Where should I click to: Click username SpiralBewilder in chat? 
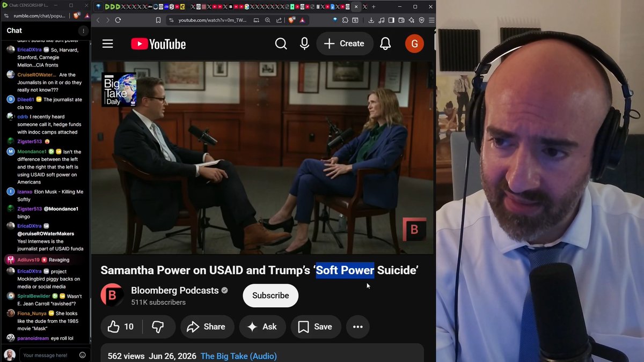coord(34,296)
